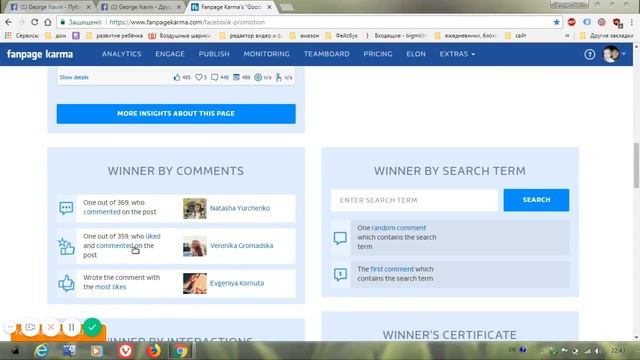Click the red adblock extension icon
This screenshot has width=640, height=360.
click(x=571, y=22)
